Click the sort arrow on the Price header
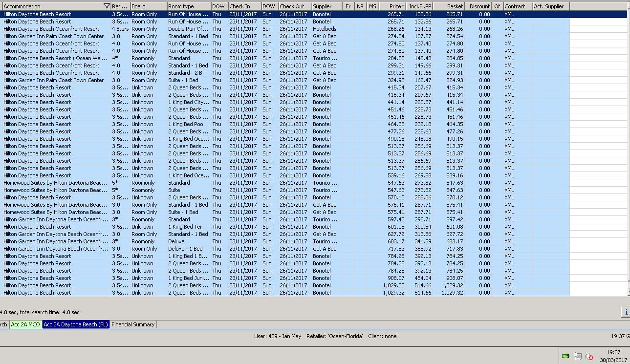Viewport: 630px width, 364px height. [x=403, y=6]
